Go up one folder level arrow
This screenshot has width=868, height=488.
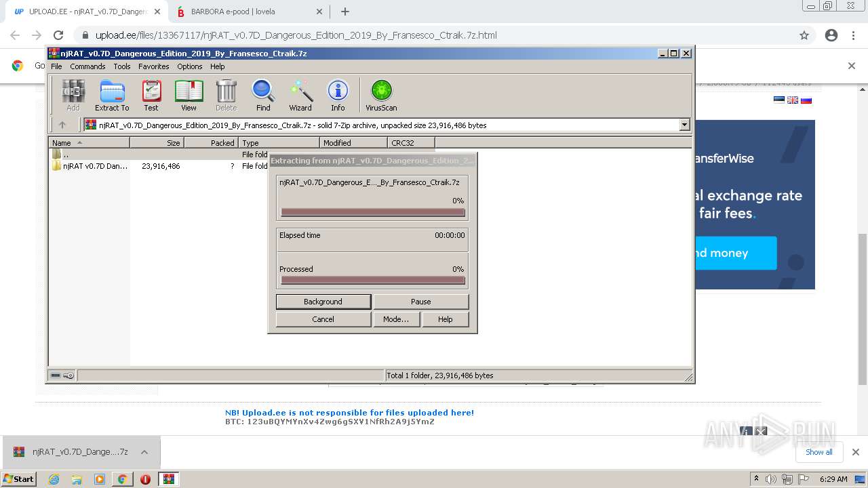pyautogui.click(x=62, y=125)
